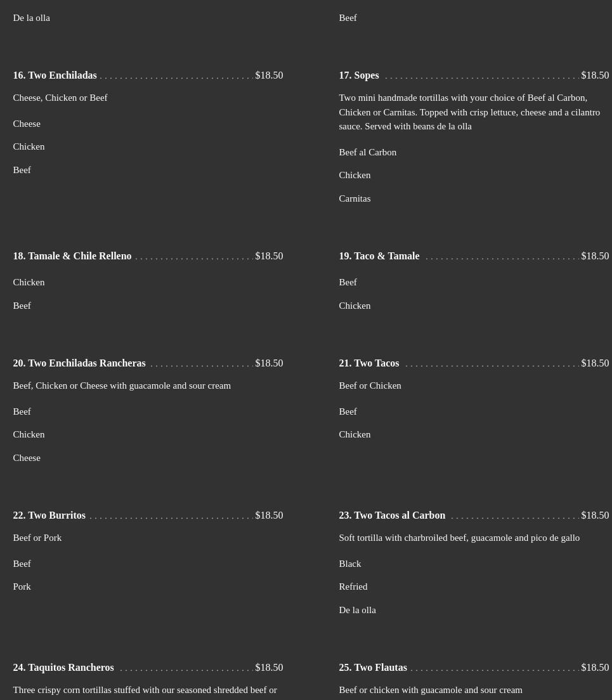Select Chicken option under Taco & Tamale
The width and height of the screenshot is (612, 700).
click(x=355, y=306)
